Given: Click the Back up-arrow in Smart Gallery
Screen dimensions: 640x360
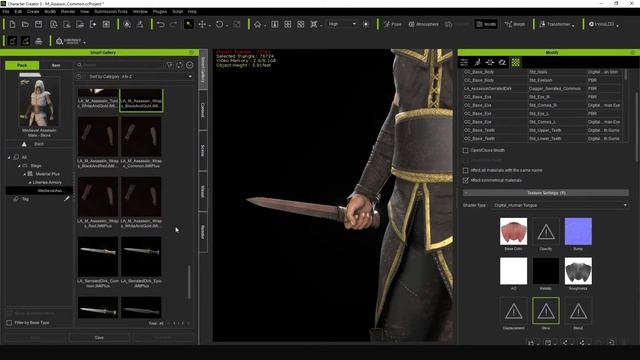Looking at the screenshot, I should [24, 144].
